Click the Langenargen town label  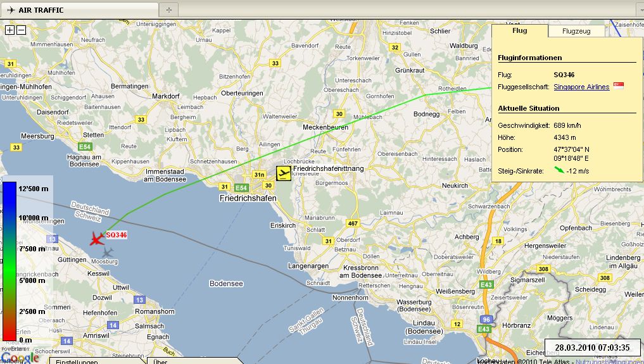[308, 266]
